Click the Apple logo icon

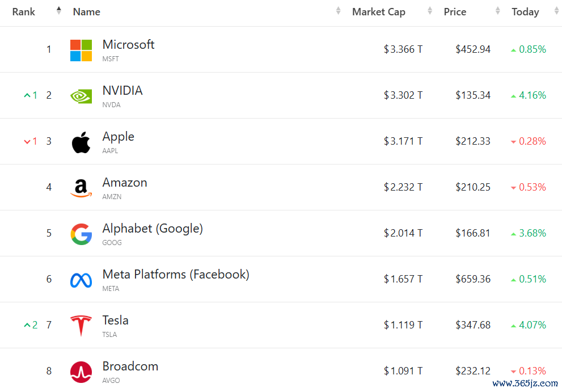[x=81, y=142]
